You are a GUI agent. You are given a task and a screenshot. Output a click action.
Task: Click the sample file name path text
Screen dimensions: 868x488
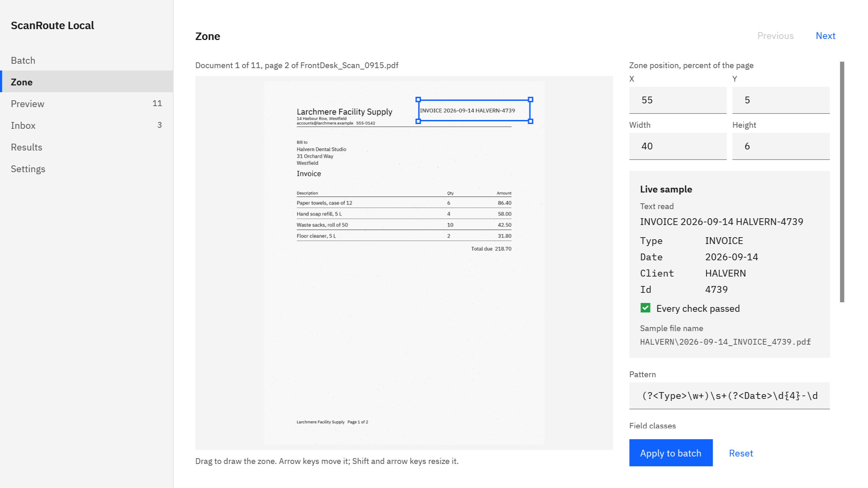point(725,342)
